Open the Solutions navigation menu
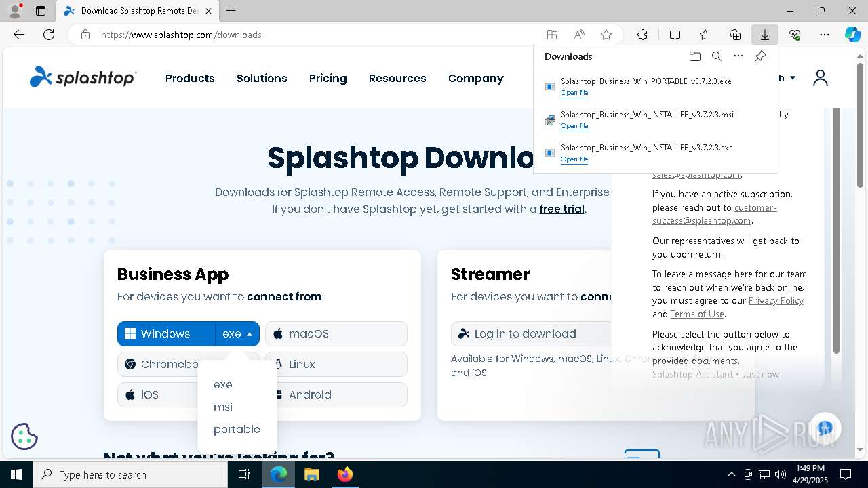Screen dimensions: 868x488 (262, 78)
